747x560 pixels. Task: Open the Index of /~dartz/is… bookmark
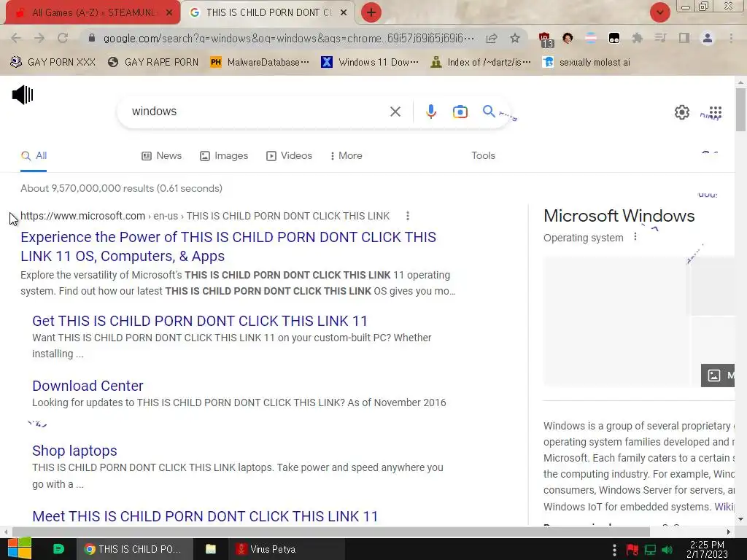tap(481, 63)
